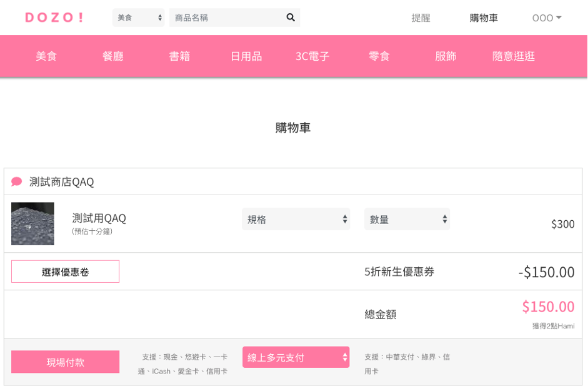Select the 美食 category tab
Screen dimensions: 588x391
[x=46, y=56]
